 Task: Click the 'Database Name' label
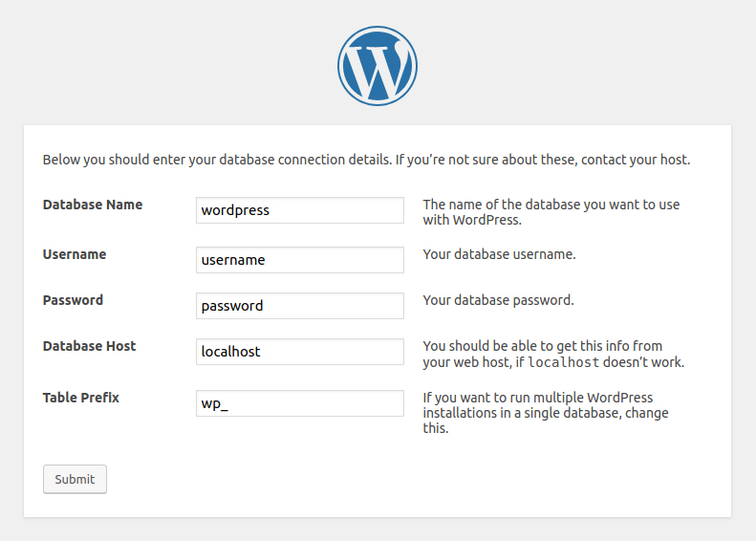click(x=93, y=205)
